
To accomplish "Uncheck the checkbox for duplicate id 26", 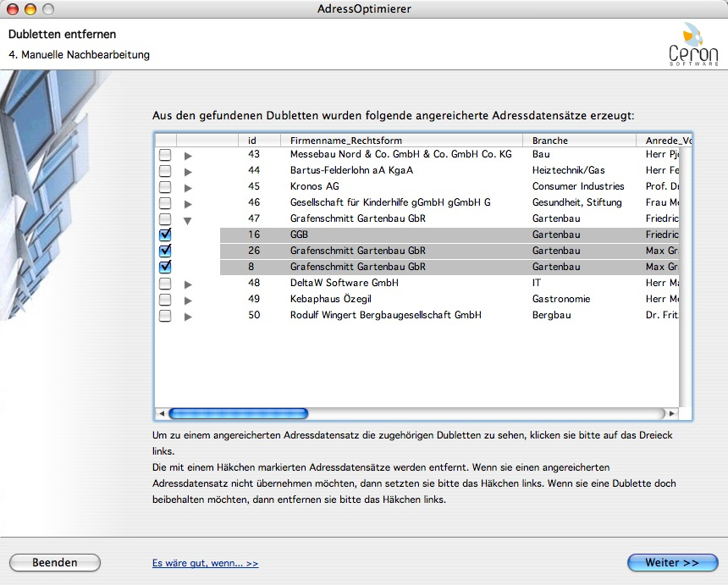I will coord(165,251).
